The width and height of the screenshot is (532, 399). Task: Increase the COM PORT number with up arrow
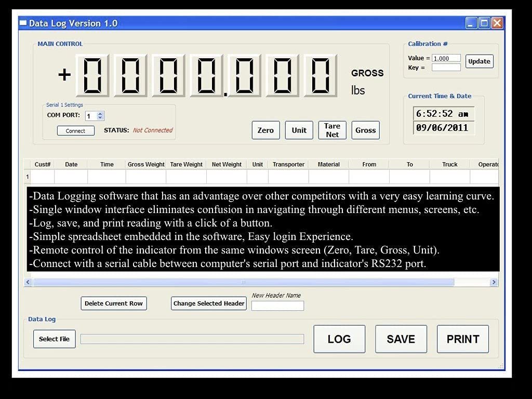click(x=101, y=114)
